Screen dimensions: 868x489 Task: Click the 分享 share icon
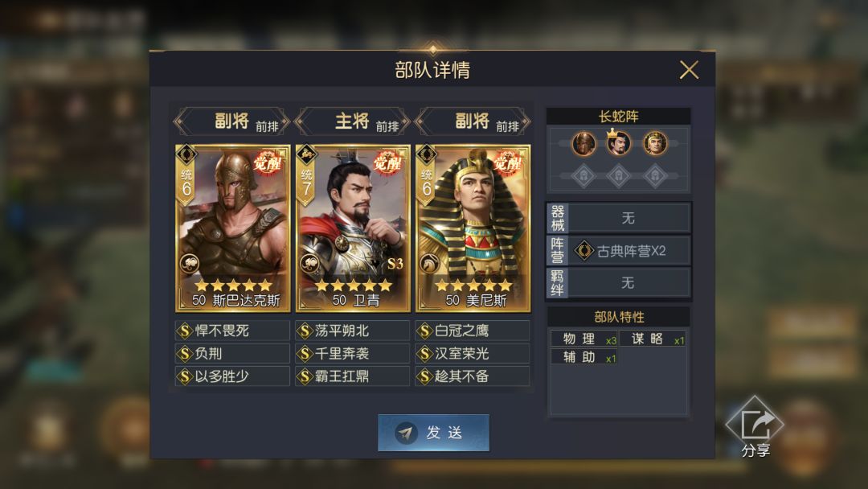[755, 427]
